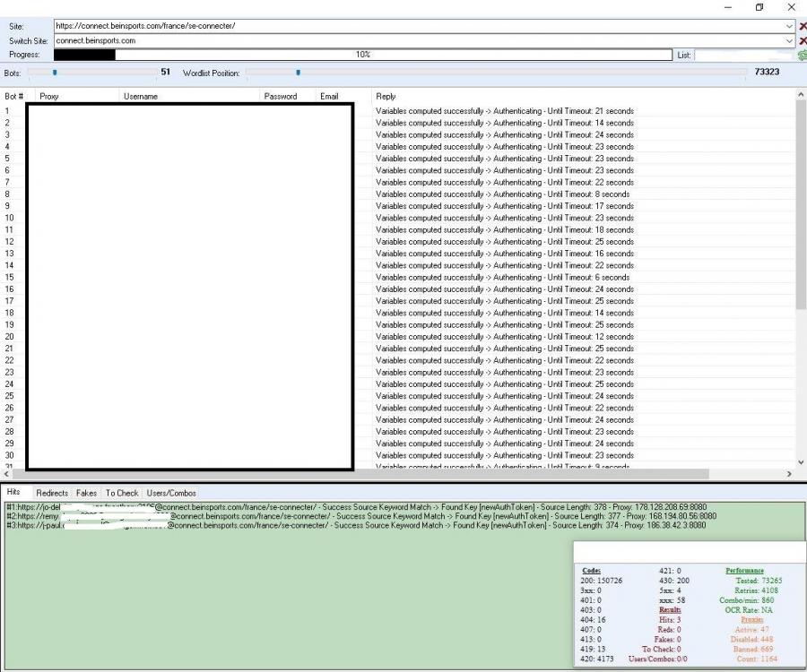The height and width of the screenshot is (672, 807).
Task: Click the Bots slider handle
Action: [x=55, y=72]
